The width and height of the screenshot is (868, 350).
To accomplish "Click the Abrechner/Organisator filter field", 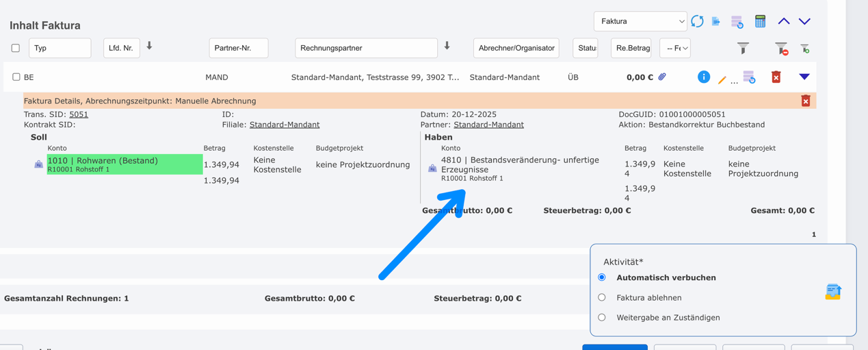I will pos(516,48).
